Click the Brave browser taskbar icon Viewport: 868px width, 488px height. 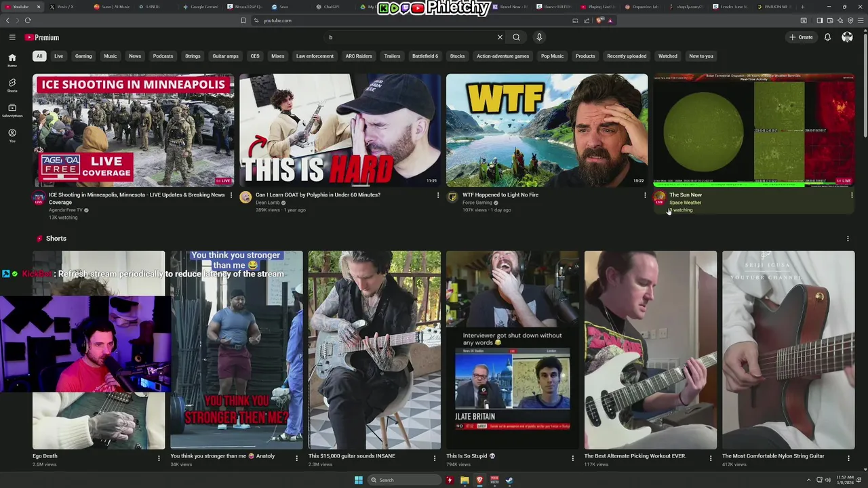pos(479,480)
